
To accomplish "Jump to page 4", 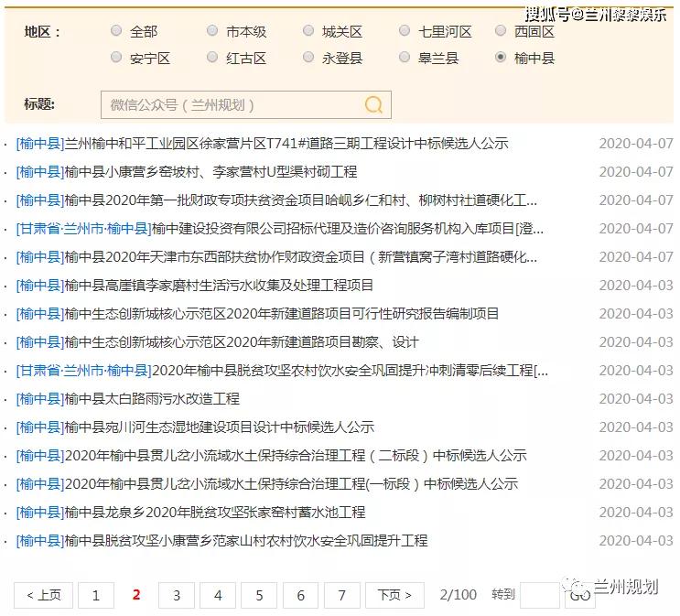I will click(218, 595).
